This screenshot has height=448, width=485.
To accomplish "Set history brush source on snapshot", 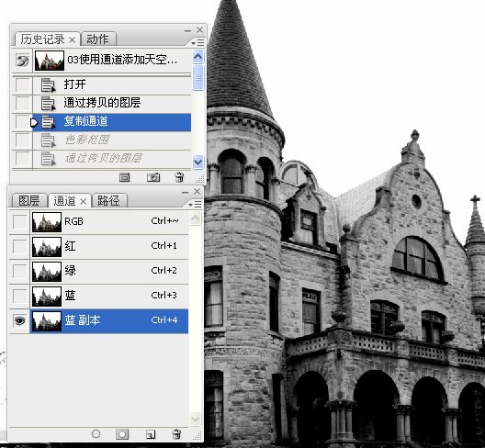I will (x=23, y=61).
